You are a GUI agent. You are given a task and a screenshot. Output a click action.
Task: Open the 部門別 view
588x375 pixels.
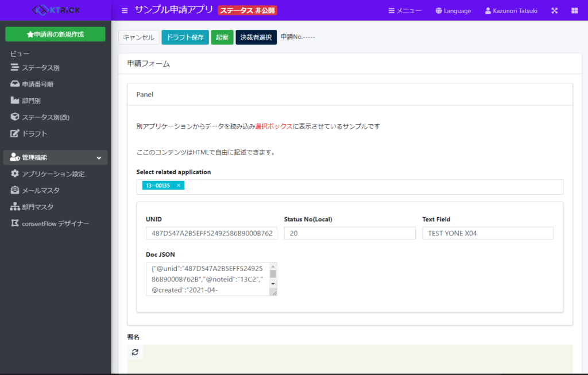pyautogui.click(x=31, y=101)
